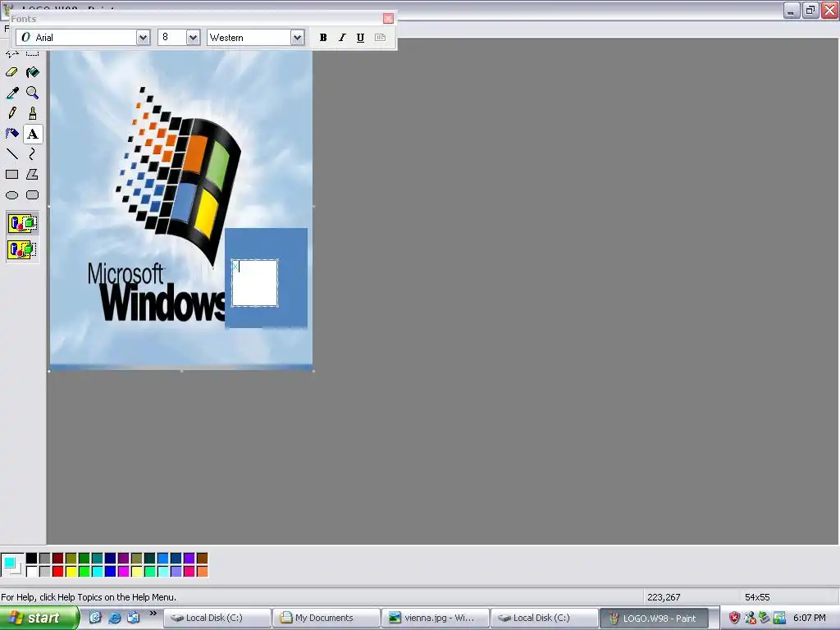The width and height of the screenshot is (840, 630).
Task: Click the status bar help text
Action: (89, 597)
